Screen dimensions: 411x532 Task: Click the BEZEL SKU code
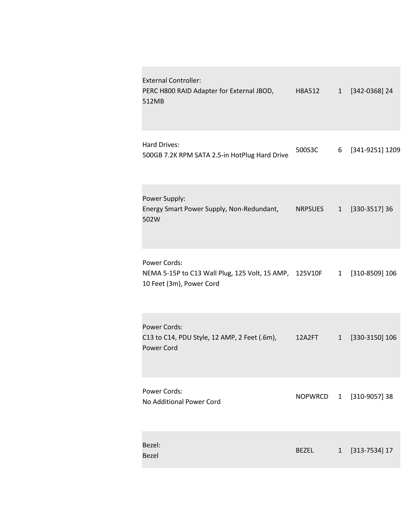305,450
